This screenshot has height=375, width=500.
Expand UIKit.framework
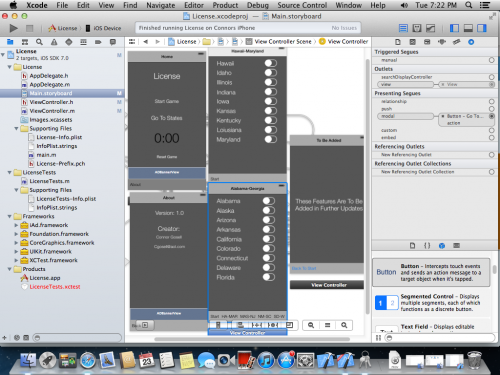point(16,251)
